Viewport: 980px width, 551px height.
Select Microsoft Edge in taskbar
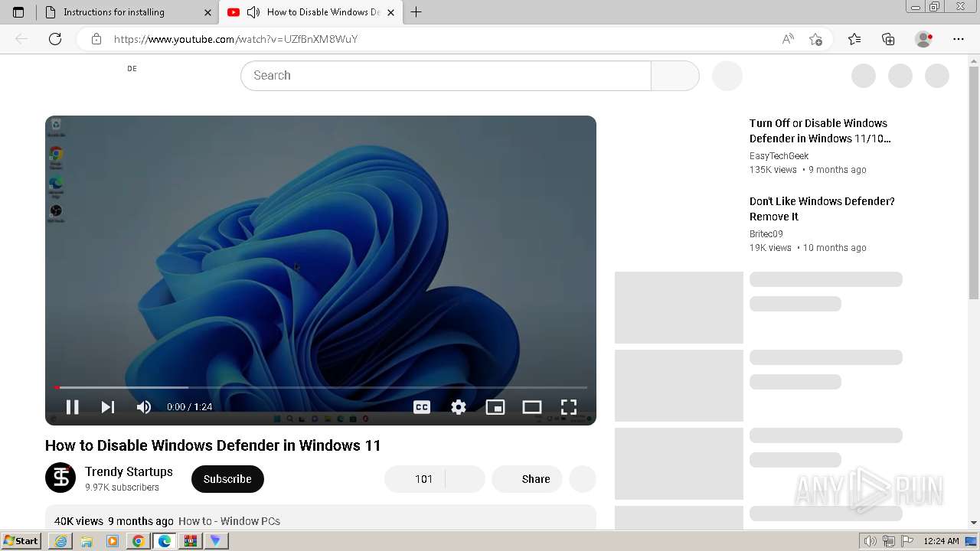(165, 541)
